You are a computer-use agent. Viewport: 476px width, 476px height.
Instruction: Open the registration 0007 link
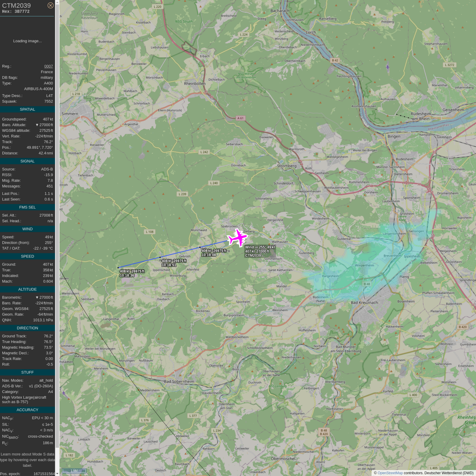pos(48,66)
